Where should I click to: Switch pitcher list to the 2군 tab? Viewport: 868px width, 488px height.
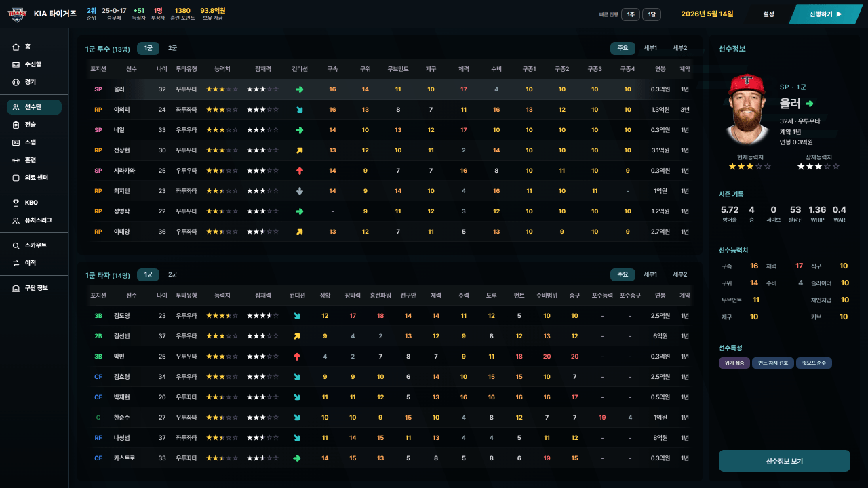173,48
